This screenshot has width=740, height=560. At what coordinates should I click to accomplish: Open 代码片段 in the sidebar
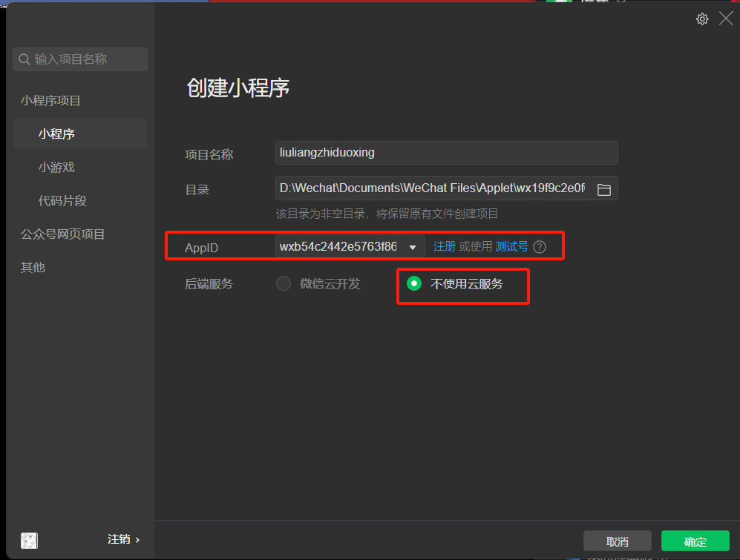point(62,201)
